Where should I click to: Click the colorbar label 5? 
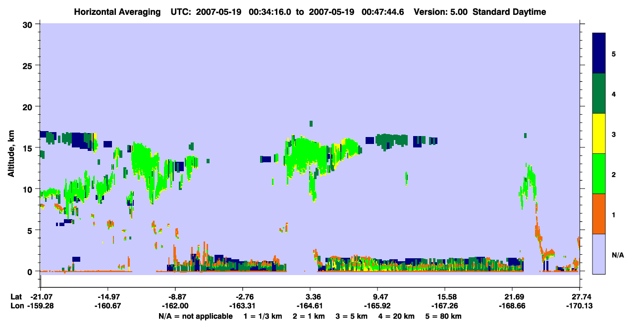coord(614,54)
